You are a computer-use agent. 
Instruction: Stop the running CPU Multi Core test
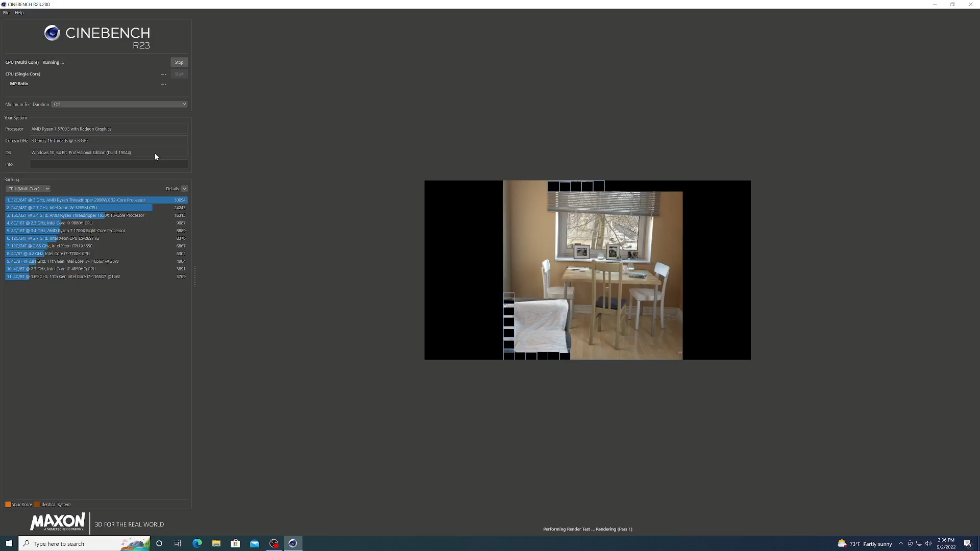tap(179, 62)
